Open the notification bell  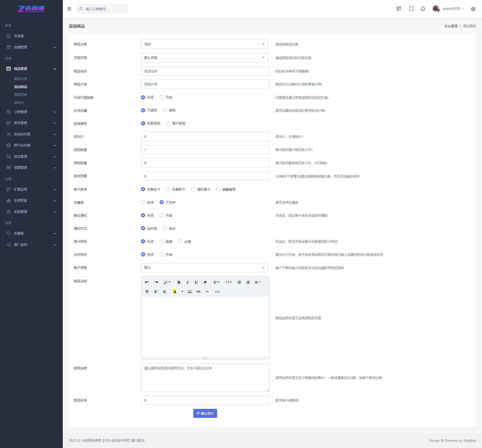(423, 9)
